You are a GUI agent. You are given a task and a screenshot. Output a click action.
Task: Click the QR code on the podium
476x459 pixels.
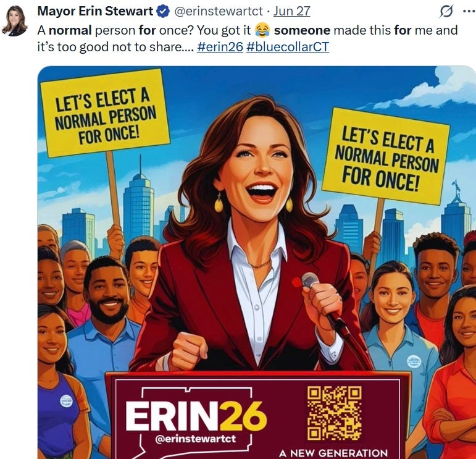pyautogui.click(x=334, y=413)
